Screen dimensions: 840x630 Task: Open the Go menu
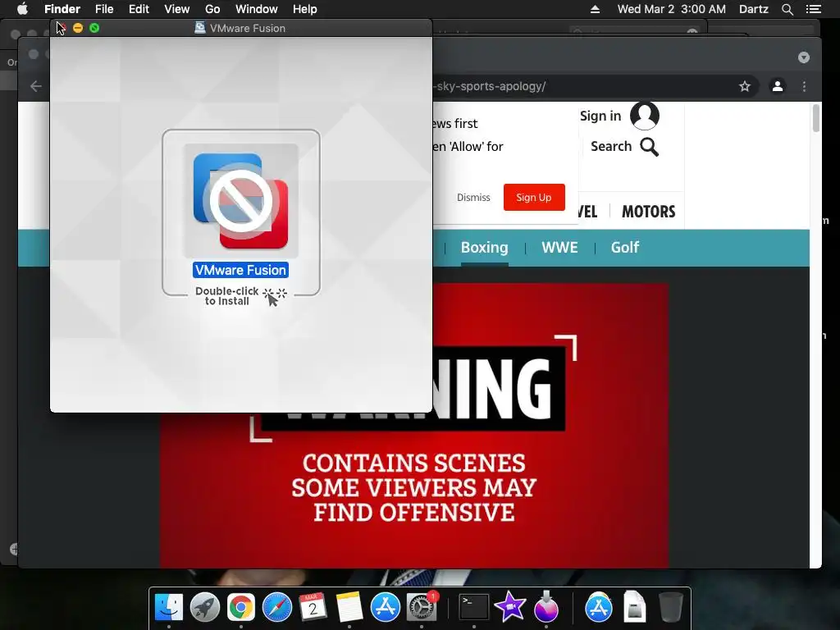(212, 9)
